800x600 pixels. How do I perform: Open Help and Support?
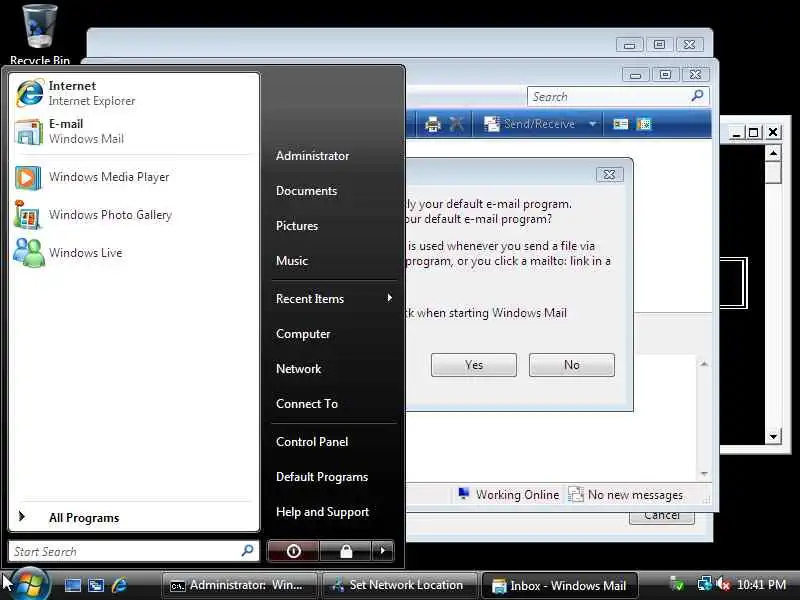322,512
